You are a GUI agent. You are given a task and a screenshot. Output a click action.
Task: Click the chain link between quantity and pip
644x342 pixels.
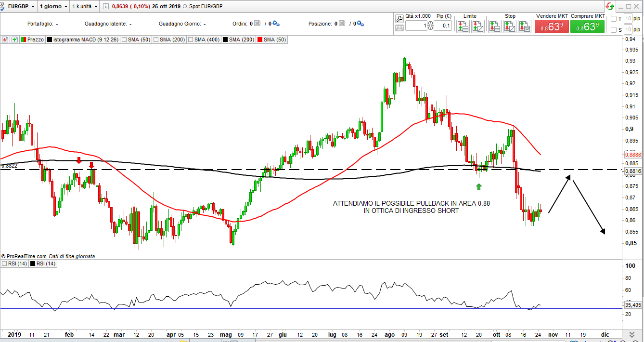430,26
